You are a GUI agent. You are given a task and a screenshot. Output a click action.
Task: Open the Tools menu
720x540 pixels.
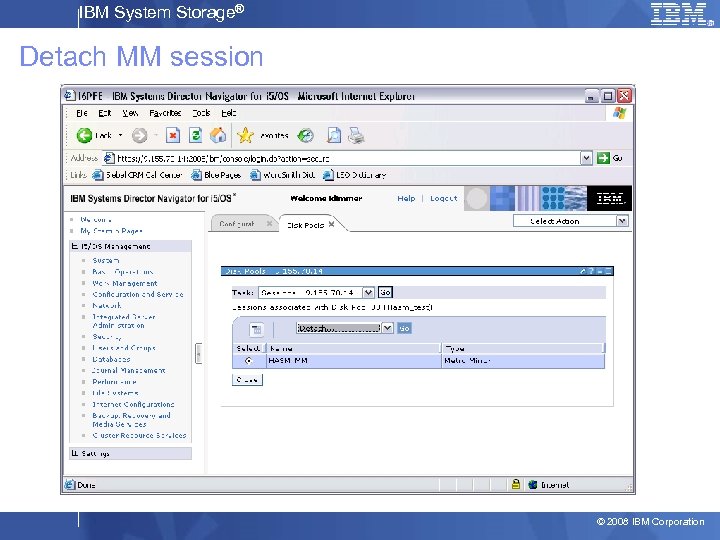coord(201,113)
